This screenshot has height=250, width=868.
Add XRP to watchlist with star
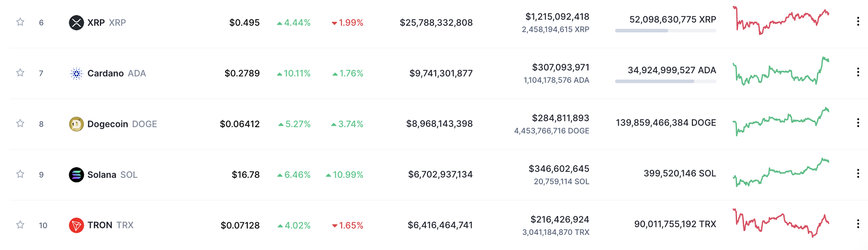20,22
